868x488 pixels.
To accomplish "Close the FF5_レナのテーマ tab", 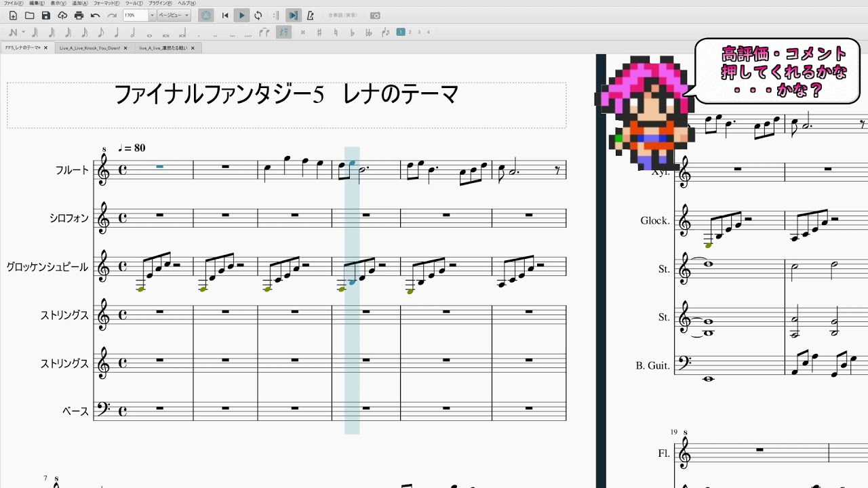I will pyautogui.click(x=45, y=48).
